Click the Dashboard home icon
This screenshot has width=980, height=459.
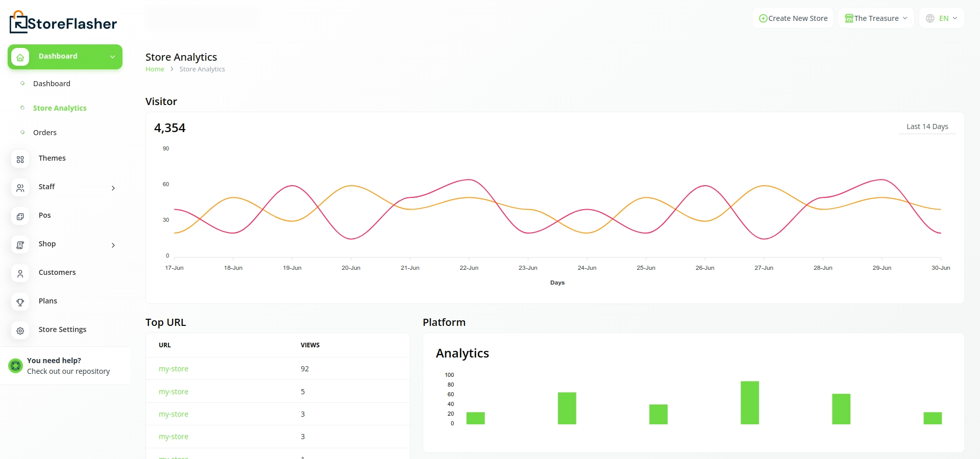20,57
